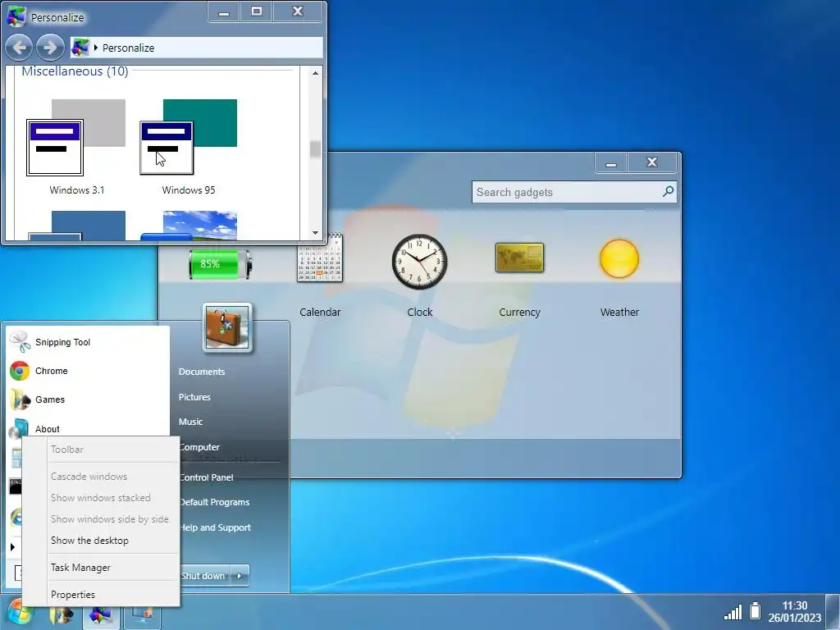Image resolution: width=840 pixels, height=630 pixels.
Task: Expand the Personalize breadcrumb arrow
Action: [96, 48]
